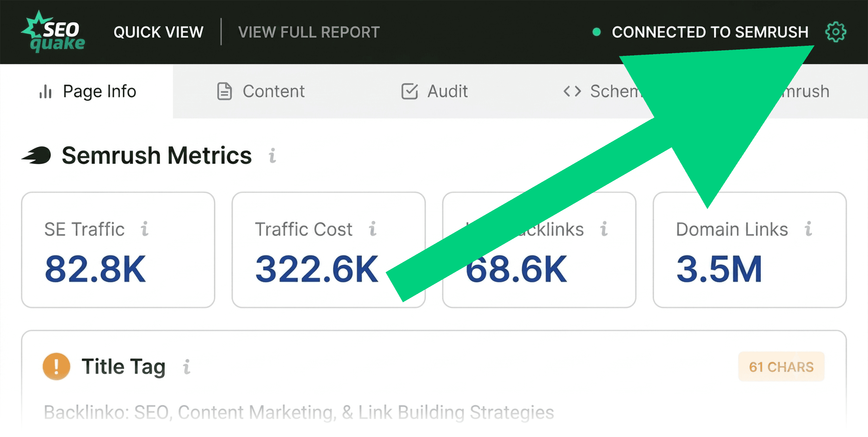Click the Domain Links value 3.5M
Screen dimensions: 868x437
tap(719, 269)
